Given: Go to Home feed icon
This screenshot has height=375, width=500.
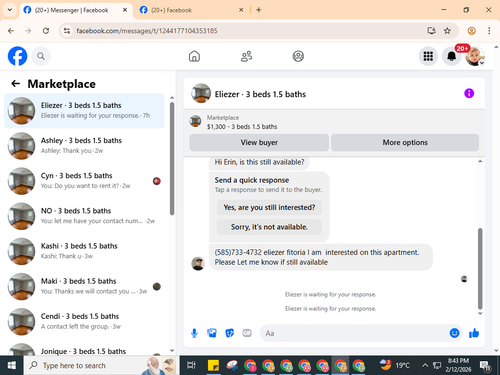Looking at the screenshot, I should tap(194, 56).
